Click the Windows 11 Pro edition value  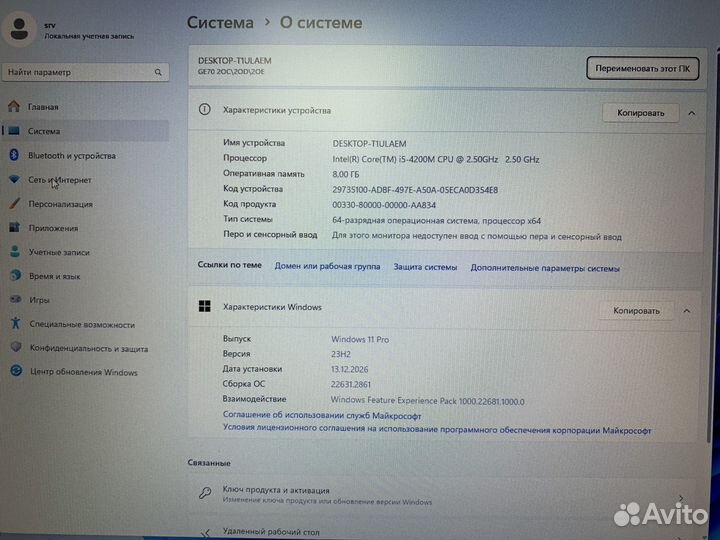(360, 339)
